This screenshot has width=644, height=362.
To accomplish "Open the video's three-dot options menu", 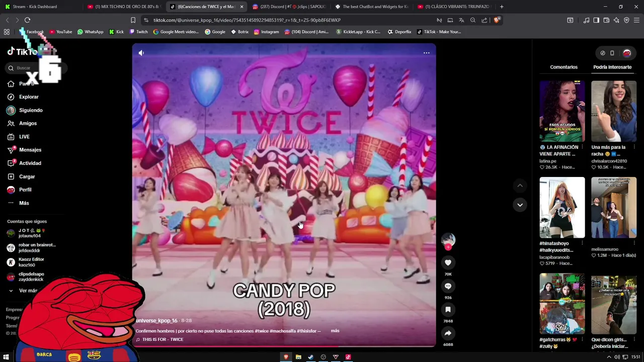I will [x=426, y=53].
